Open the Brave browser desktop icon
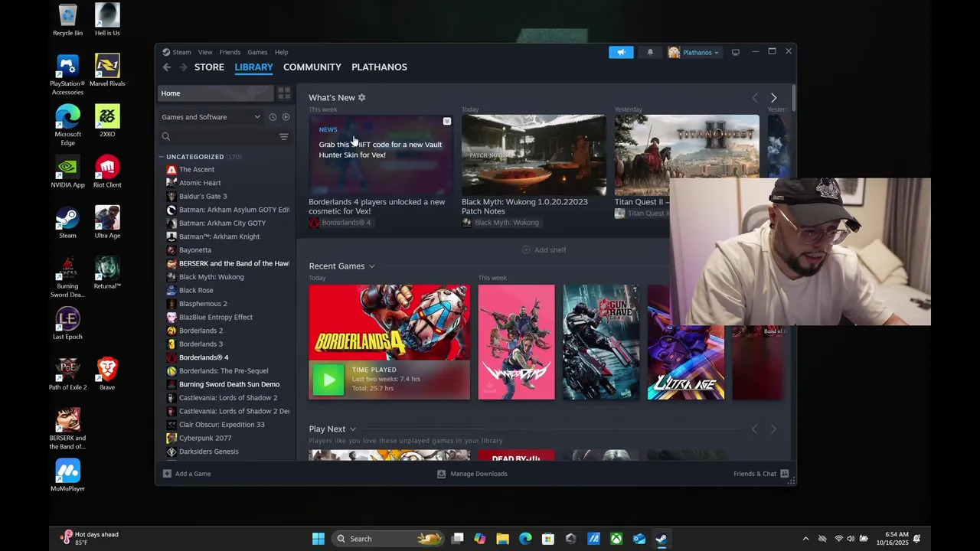Image resolution: width=980 pixels, height=551 pixels. pos(107,373)
